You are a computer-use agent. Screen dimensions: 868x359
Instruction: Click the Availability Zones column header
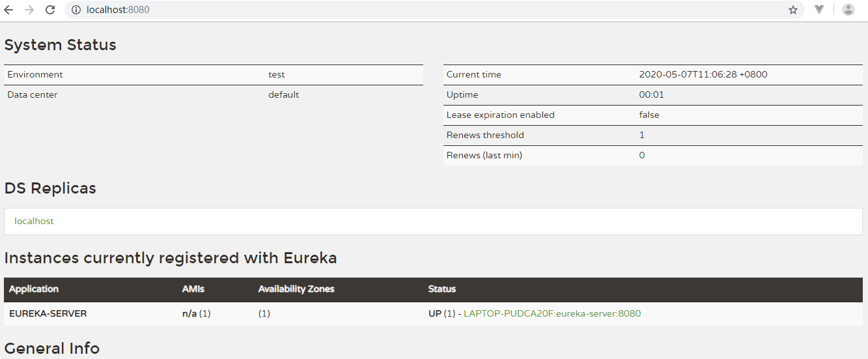click(x=296, y=289)
